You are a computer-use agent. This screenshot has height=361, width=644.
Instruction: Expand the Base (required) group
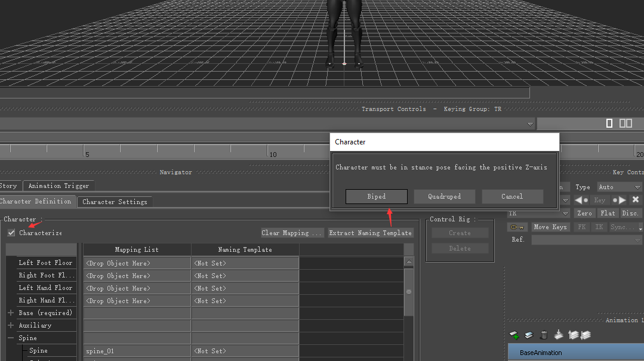point(11,313)
